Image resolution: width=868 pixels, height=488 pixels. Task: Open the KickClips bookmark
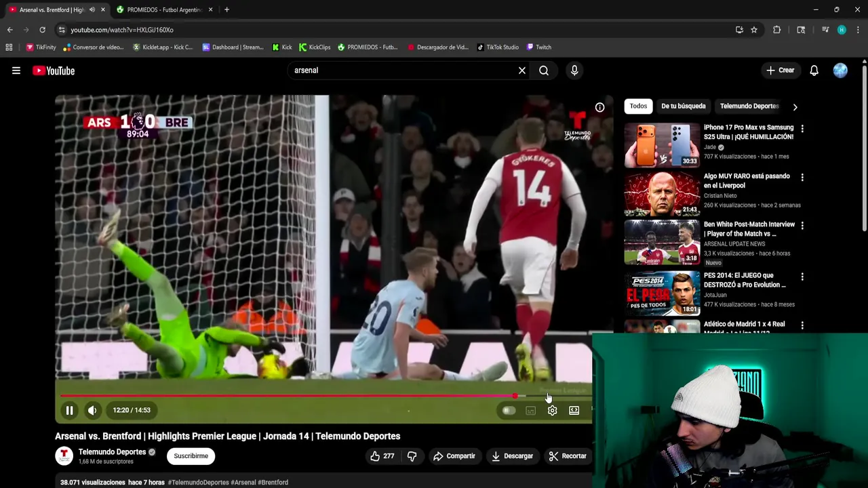[x=315, y=47]
